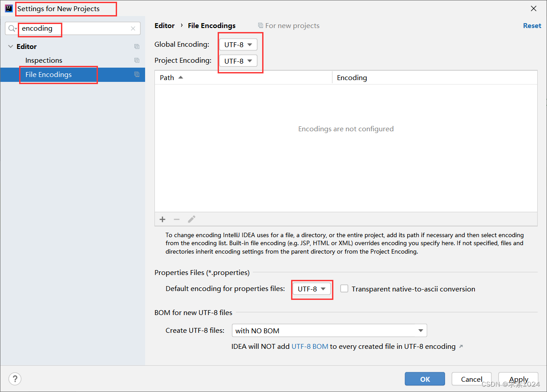Open the Project Encoding dropdown
Screen dimensions: 547x392
pyautogui.click(x=238, y=61)
